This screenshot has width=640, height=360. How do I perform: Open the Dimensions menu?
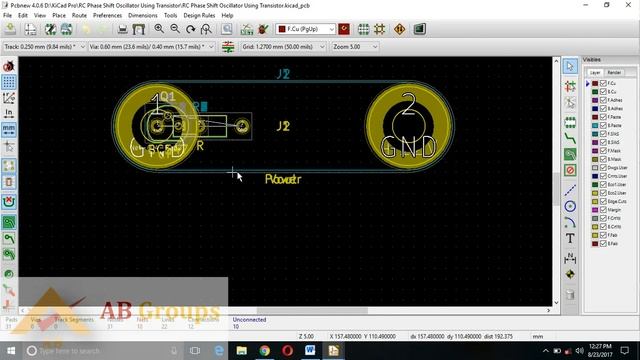[142, 16]
